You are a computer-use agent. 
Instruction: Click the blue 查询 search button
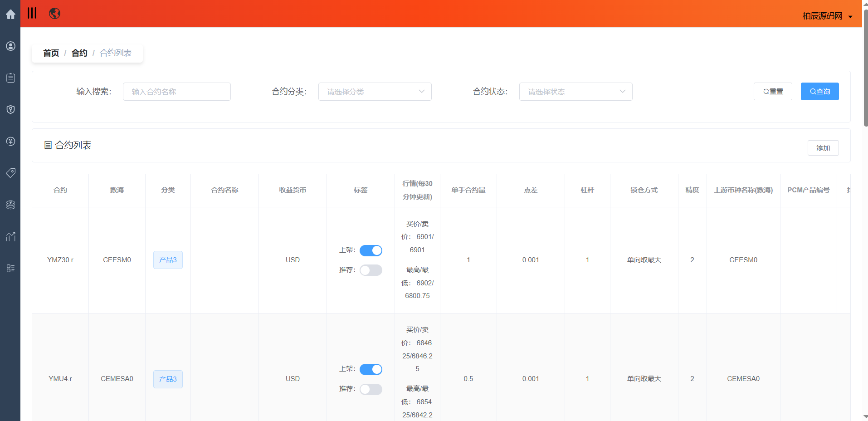820,91
